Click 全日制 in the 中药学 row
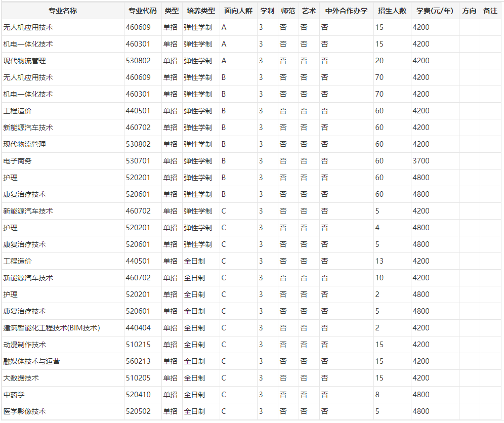Viewport: 504px width, 423px height. [194, 395]
